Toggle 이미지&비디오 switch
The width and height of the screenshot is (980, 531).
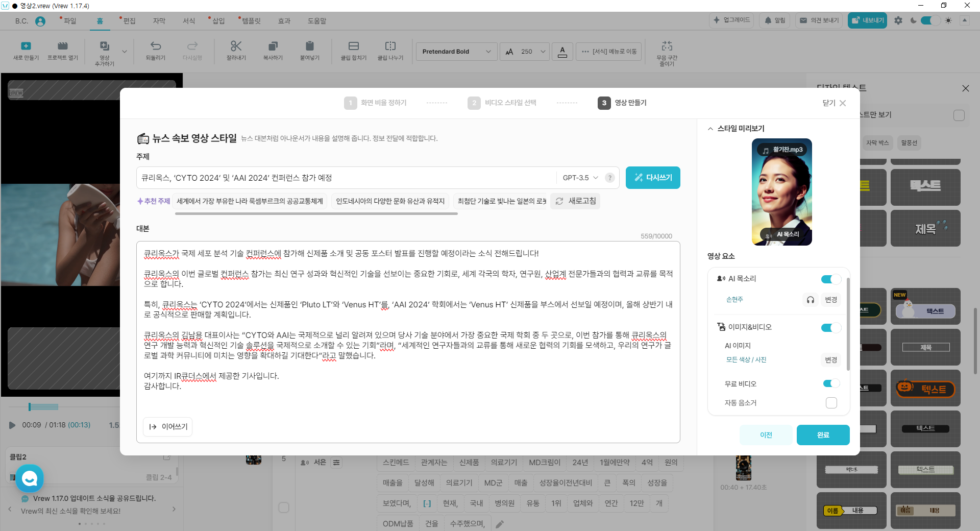click(x=830, y=328)
